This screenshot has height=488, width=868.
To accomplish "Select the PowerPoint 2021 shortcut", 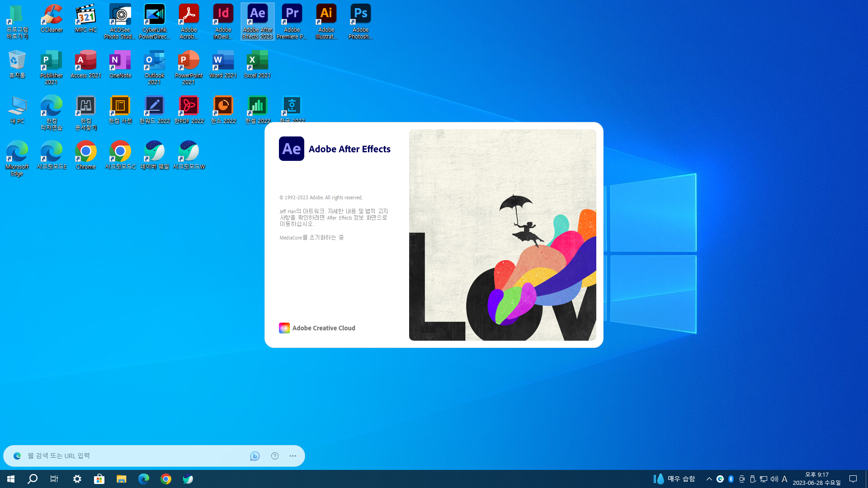I will (189, 62).
